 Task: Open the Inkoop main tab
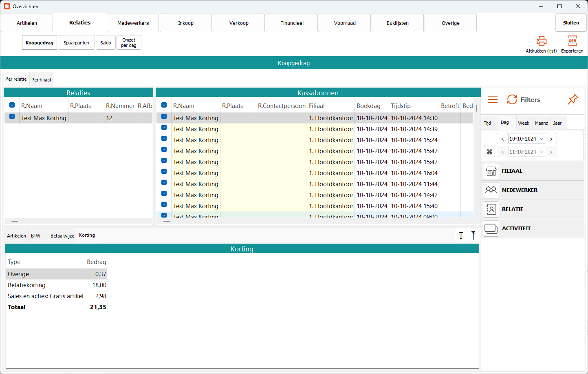(x=186, y=23)
